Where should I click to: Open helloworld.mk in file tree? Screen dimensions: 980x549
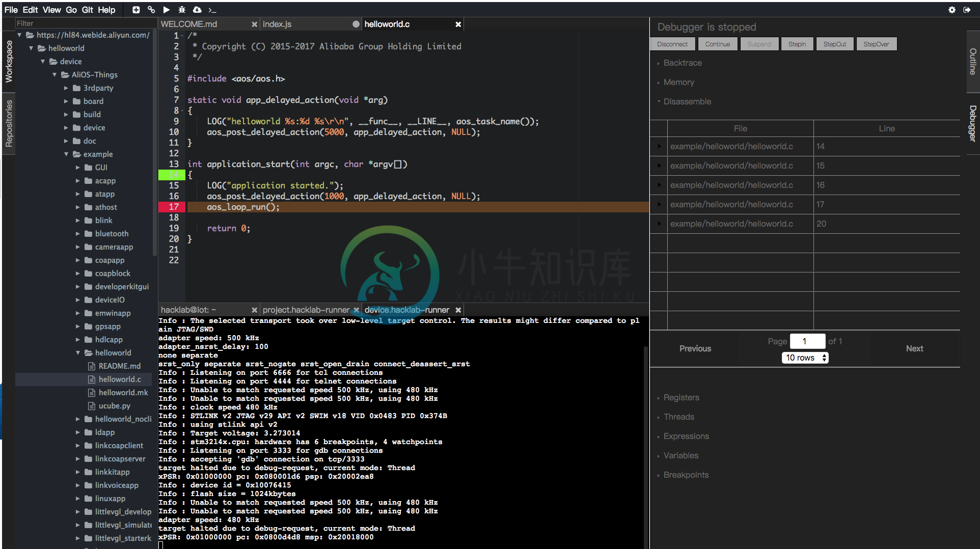click(x=123, y=393)
